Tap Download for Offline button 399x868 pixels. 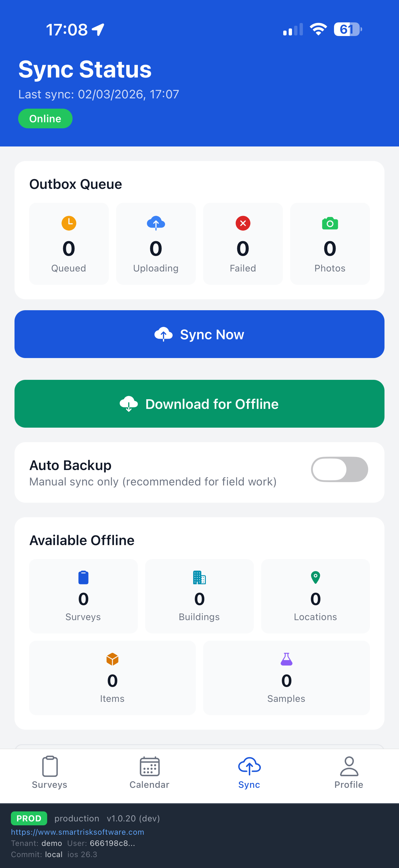(199, 404)
